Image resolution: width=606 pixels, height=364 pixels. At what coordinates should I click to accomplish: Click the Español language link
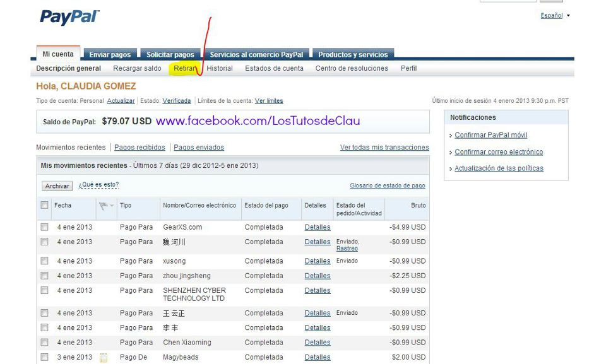pos(552,16)
